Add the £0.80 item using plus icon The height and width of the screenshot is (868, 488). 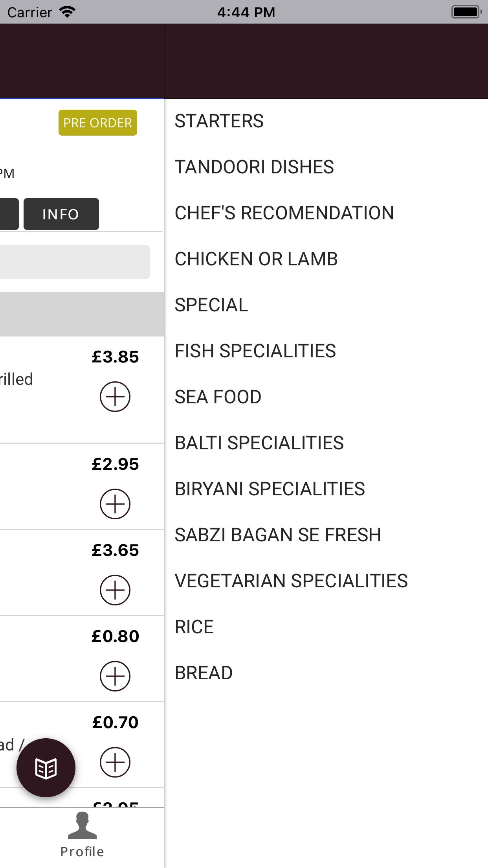[115, 676]
